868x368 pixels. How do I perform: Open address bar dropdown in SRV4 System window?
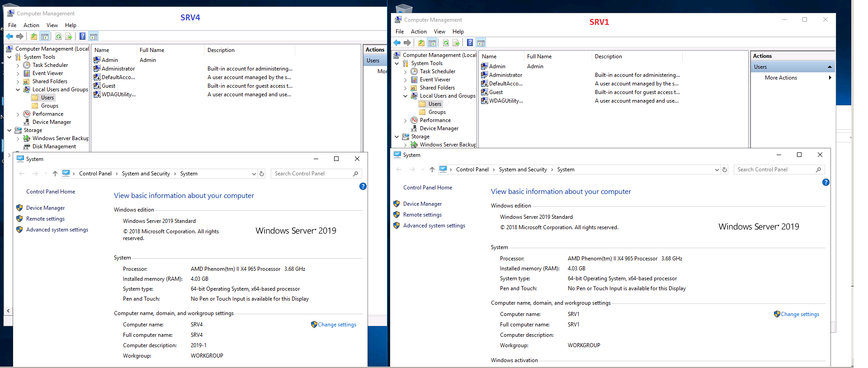click(254, 174)
